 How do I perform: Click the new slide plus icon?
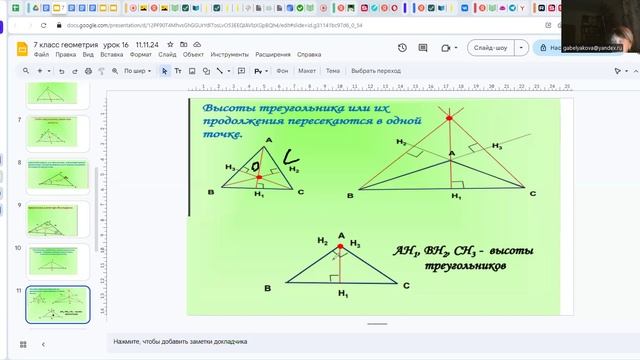40,71
